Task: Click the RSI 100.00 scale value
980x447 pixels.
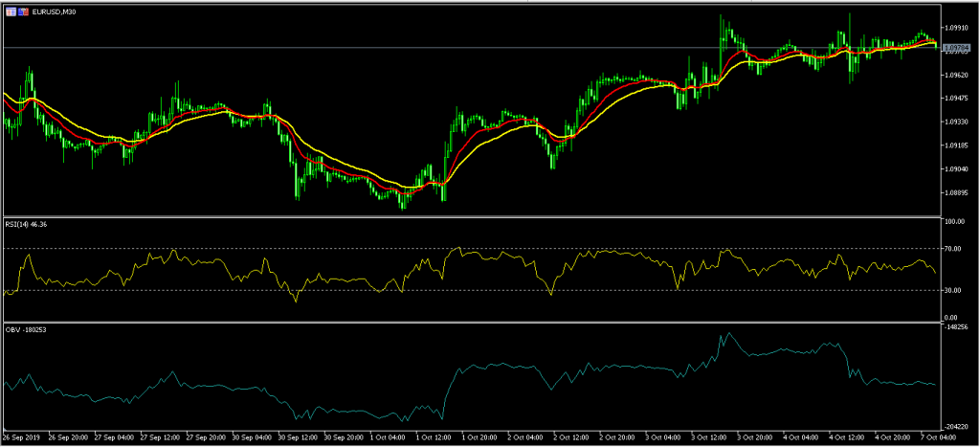Action: (957, 221)
